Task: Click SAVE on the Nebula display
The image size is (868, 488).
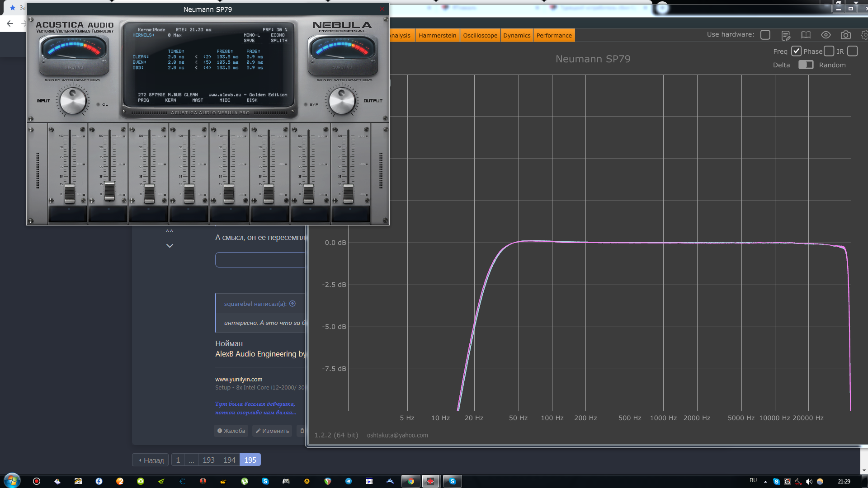Action: click(249, 41)
